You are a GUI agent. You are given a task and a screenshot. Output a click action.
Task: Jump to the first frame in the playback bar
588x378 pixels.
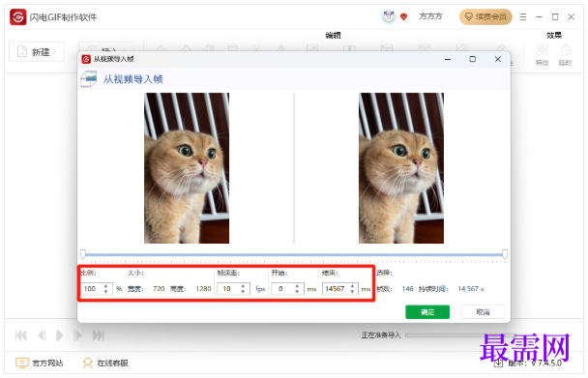coord(21,335)
